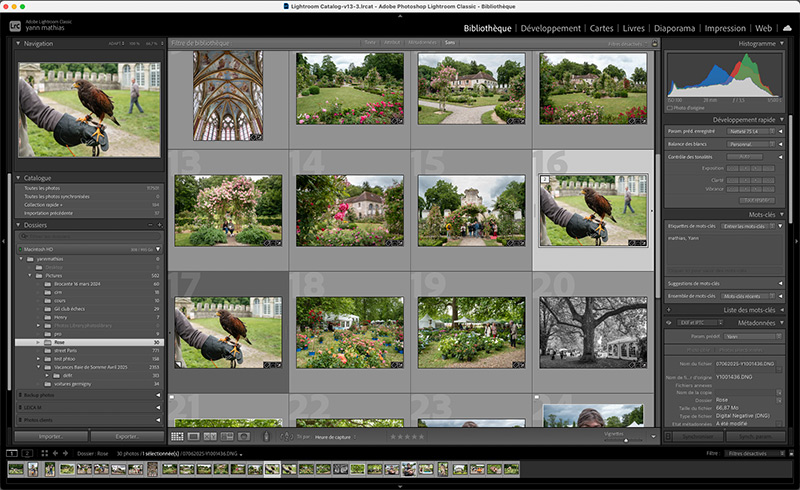Screen dimensions: 800x490
Task: Open the Heure de capture sort dropdown
Action: coord(335,437)
